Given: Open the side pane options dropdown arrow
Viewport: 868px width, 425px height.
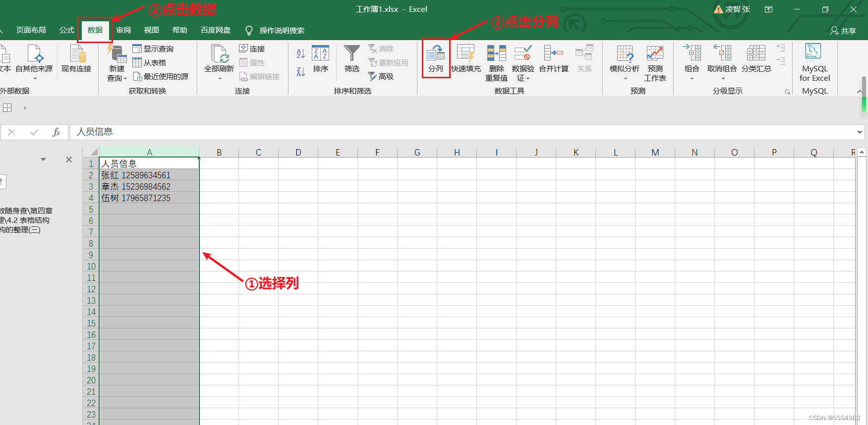Looking at the screenshot, I should pos(44,159).
